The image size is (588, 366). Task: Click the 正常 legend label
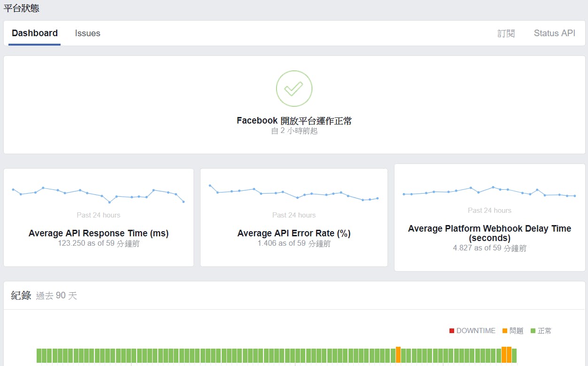544,331
